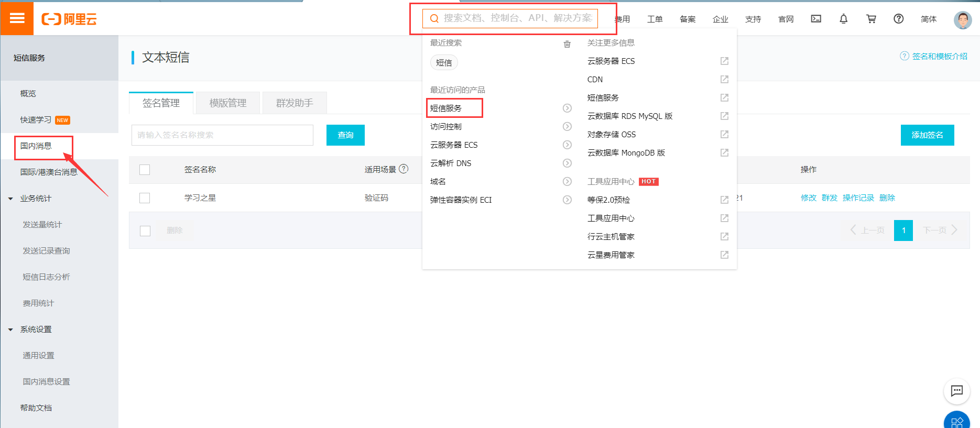The image size is (980, 428).
Task: Open external link icon for 对象存储 OSS
Action: pyautogui.click(x=724, y=135)
